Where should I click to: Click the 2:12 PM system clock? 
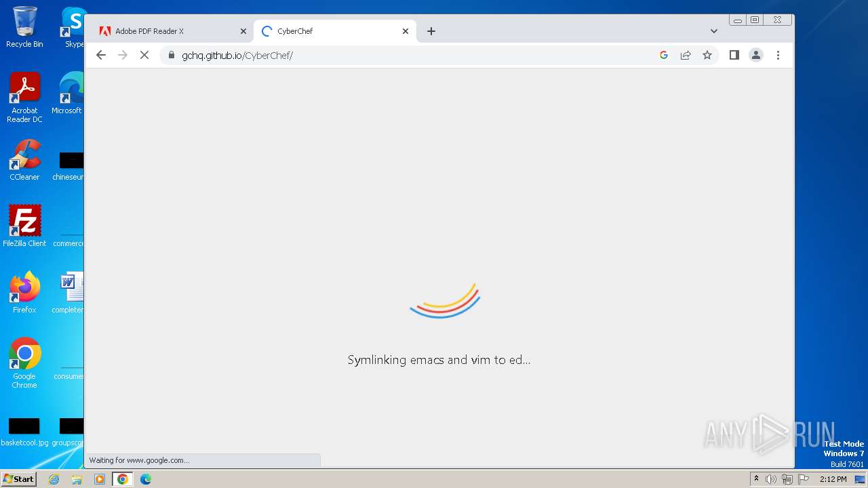pyautogui.click(x=833, y=479)
